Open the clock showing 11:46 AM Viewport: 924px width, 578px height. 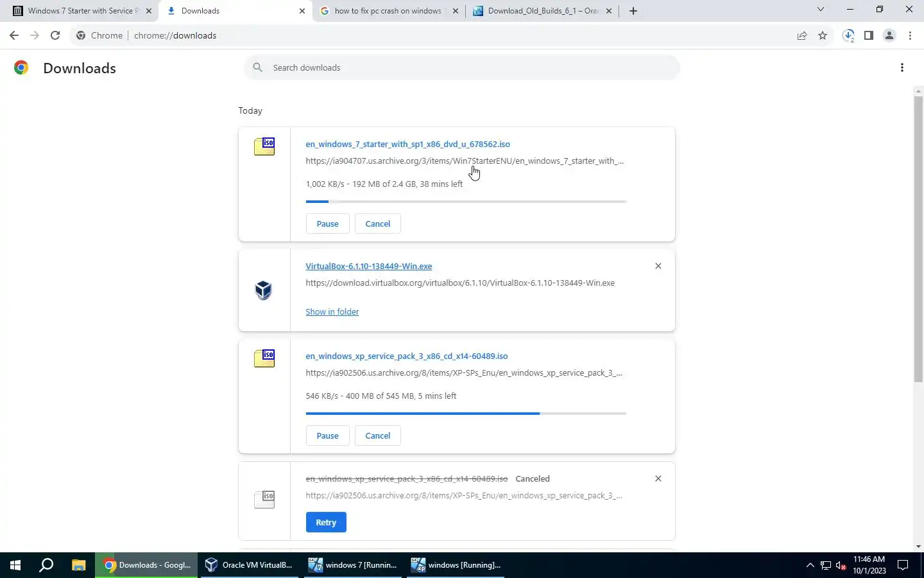click(869, 565)
